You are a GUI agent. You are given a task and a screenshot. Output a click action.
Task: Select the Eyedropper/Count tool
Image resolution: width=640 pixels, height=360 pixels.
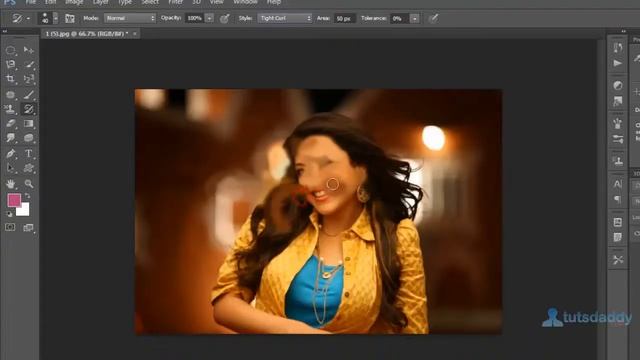coord(29,79)
